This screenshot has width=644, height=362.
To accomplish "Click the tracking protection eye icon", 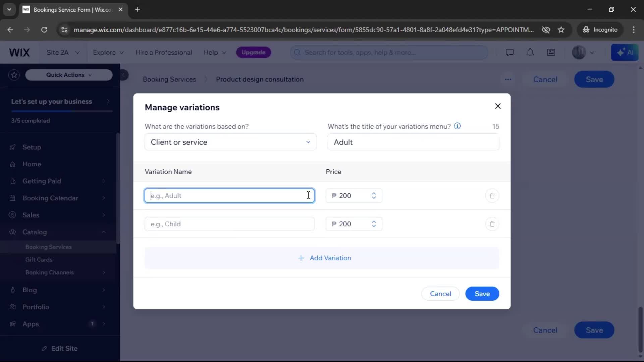I will point(546,30).
